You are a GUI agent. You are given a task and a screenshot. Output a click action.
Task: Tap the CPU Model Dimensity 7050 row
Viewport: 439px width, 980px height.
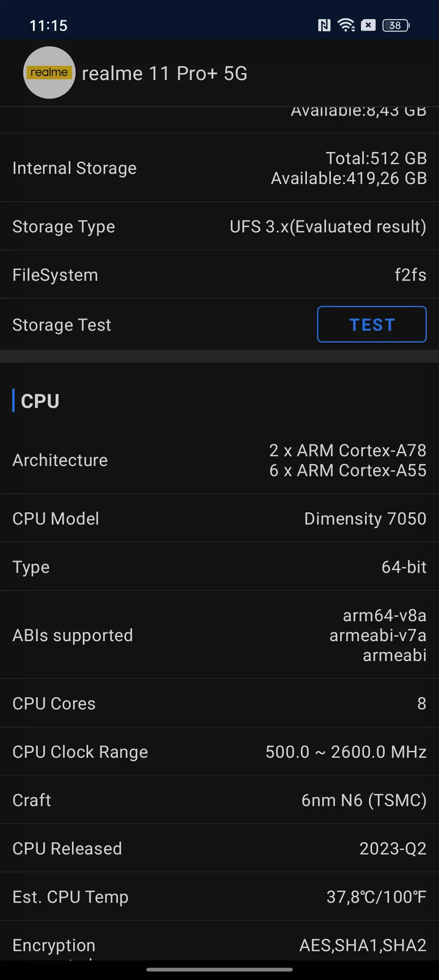point(219,518)
